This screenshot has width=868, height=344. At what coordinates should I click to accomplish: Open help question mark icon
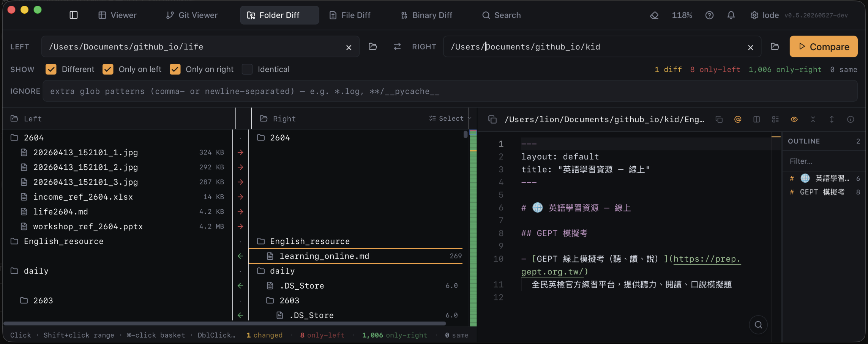click(x=709, y=15)
